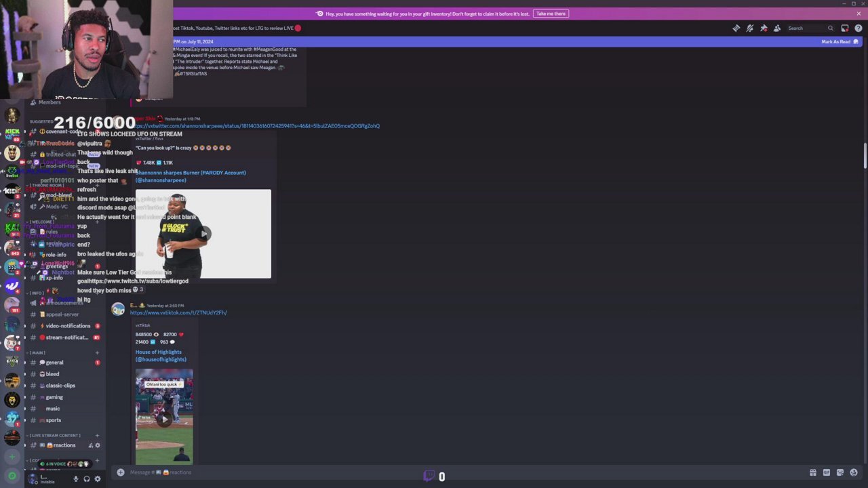
Task: Open server icon with 181 badge
Action: point(12,304)
